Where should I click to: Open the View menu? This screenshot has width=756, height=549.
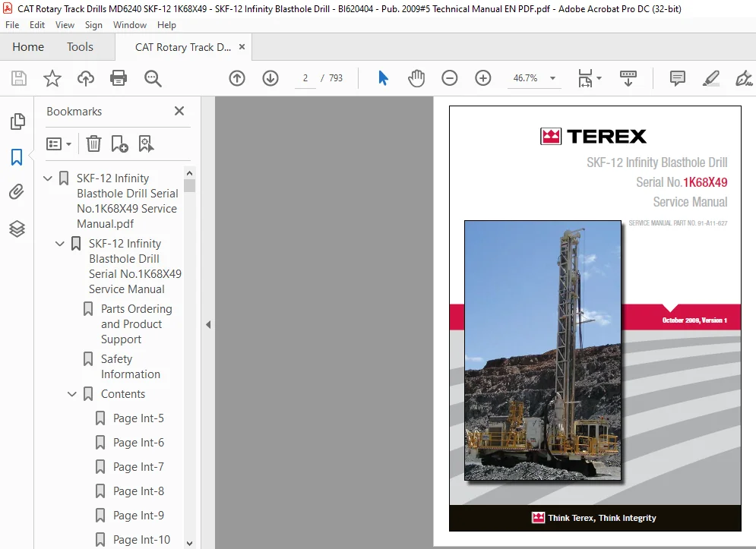click(x=65, y=25)
